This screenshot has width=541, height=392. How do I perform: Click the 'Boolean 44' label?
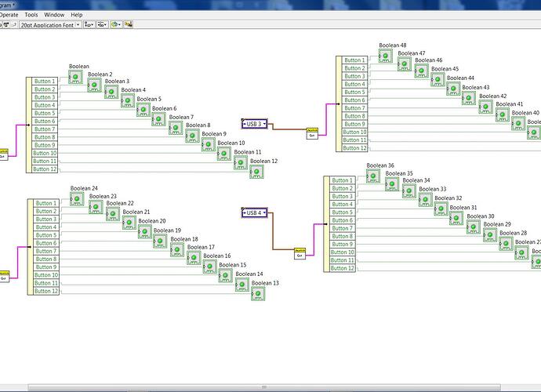point(460,78)
